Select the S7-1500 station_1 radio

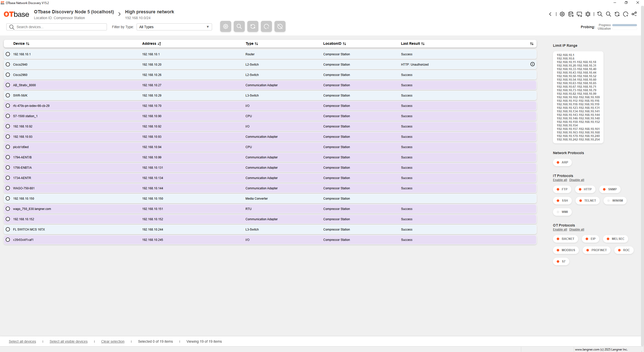(8, 116)
